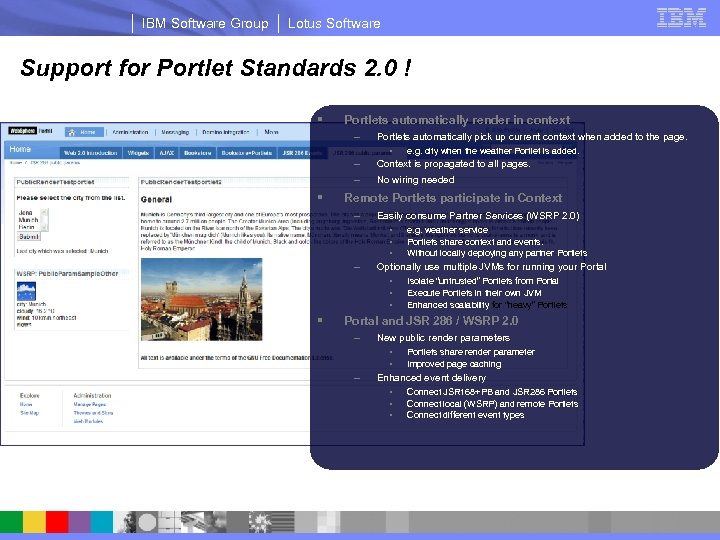Click the WebSphere Portal logo

coord(30,131)
